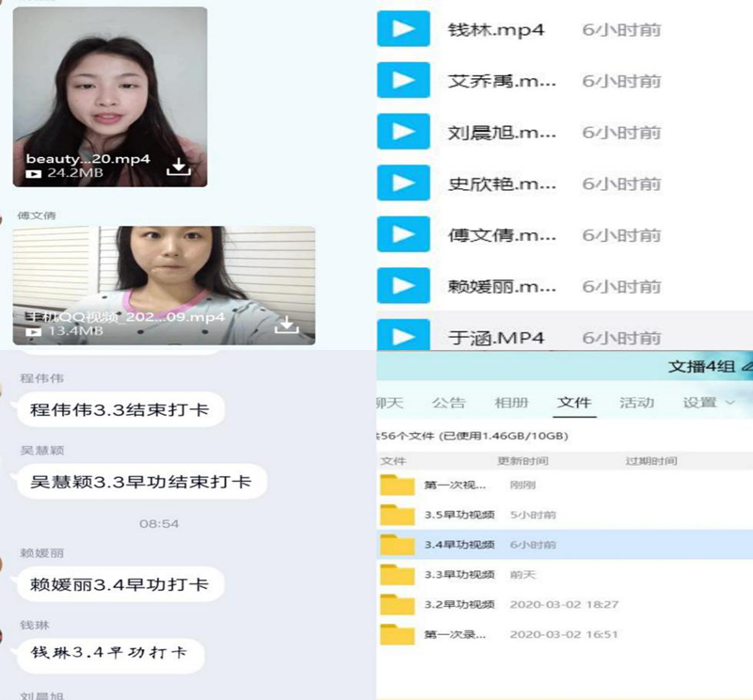Sort by the 过期时间 column header
This screenshot has height=700, width=753.
[651, 461]
